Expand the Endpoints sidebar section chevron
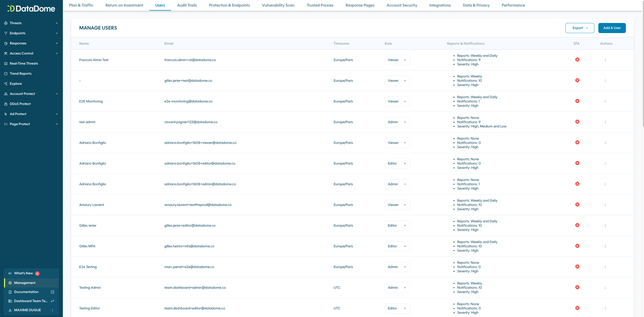The image size is (644, 317). click(x=57, y=33)
